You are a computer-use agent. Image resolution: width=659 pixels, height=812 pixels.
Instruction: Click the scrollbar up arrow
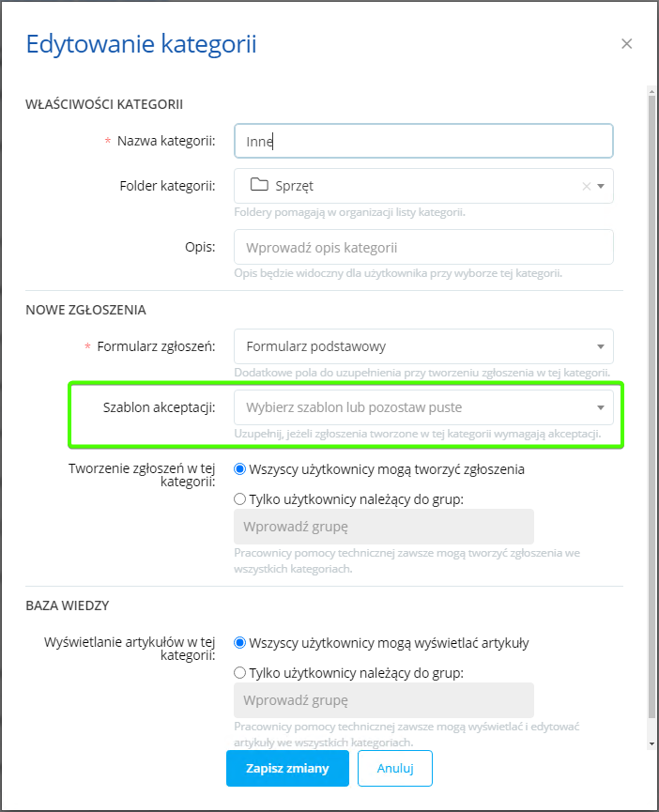click(650, 90)
